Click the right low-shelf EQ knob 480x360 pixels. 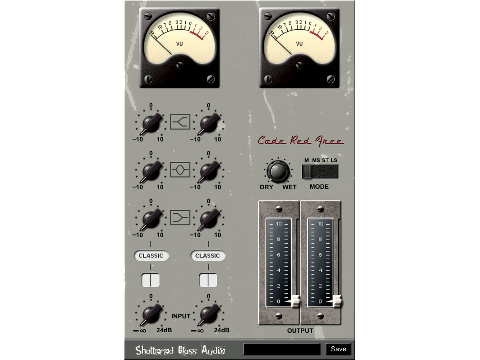(209, 219)
